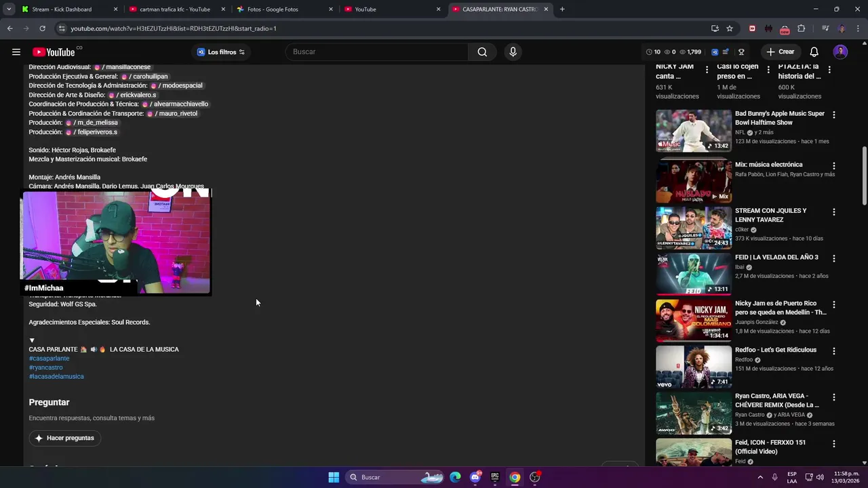Open options for Ryan Castro CHÉVERE REMIX
Viewport: 868px width, 488px height.
pyautogui.click(x=834, y=397)
